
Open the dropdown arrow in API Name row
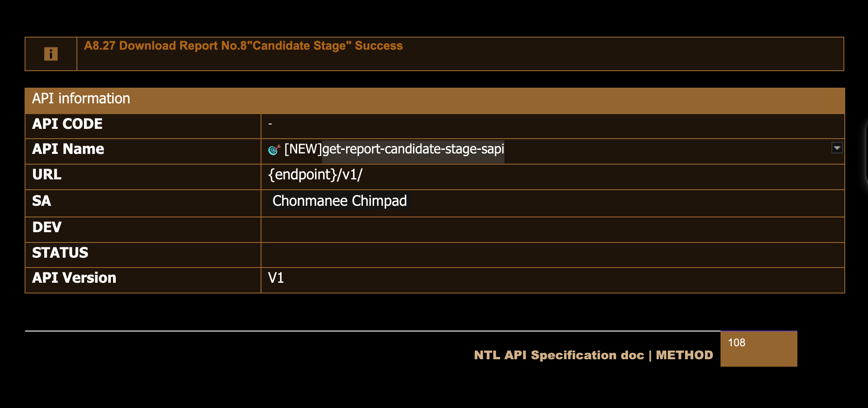coord(837,148)
